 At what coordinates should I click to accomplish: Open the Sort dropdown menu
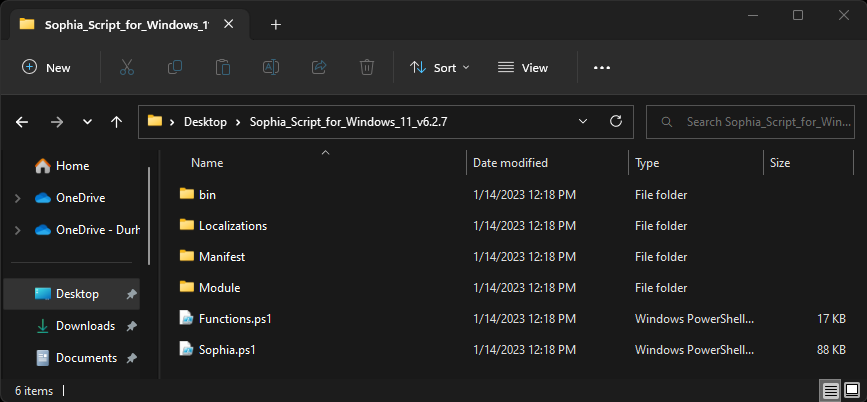[x=440, y=67]
